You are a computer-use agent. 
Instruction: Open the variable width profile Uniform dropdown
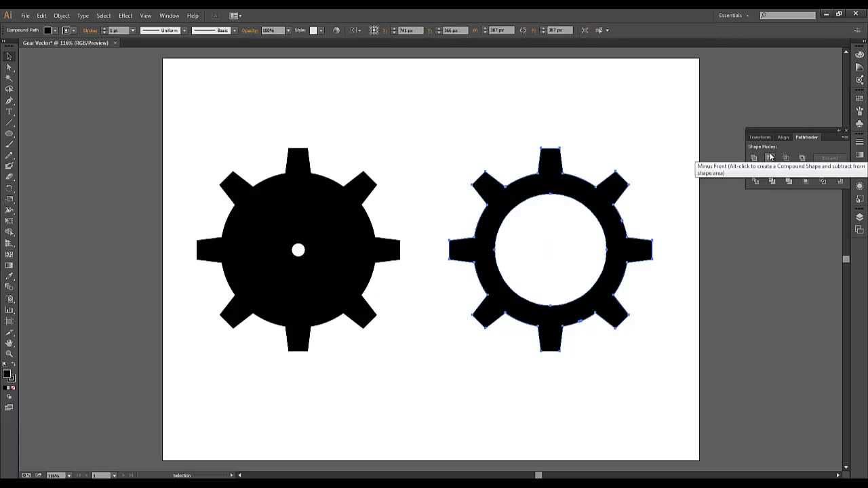(x=184, y=30)
